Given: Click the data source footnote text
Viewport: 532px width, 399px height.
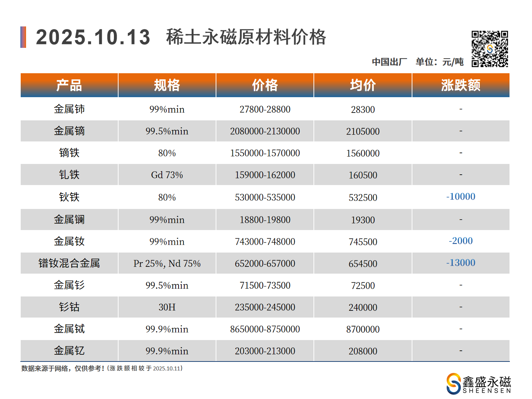Looking at the screenshot, I should pyautogui.click(x=102, y=368).
